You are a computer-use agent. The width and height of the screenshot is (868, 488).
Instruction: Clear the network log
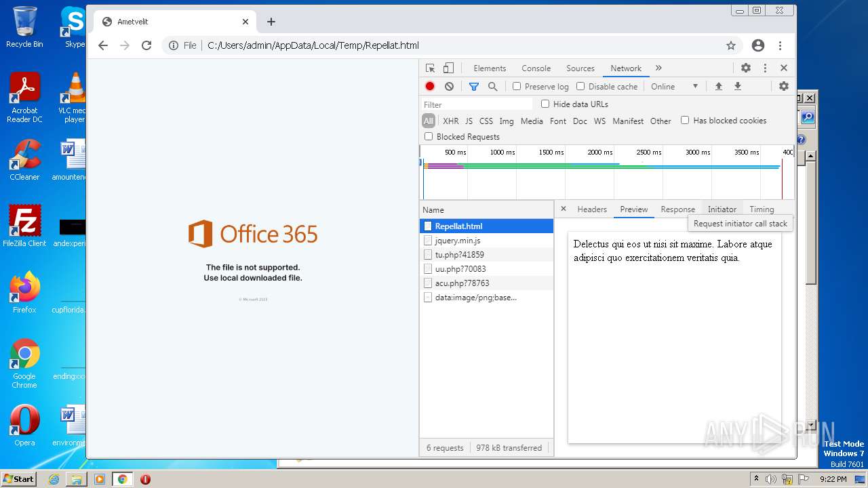(449, 87)
